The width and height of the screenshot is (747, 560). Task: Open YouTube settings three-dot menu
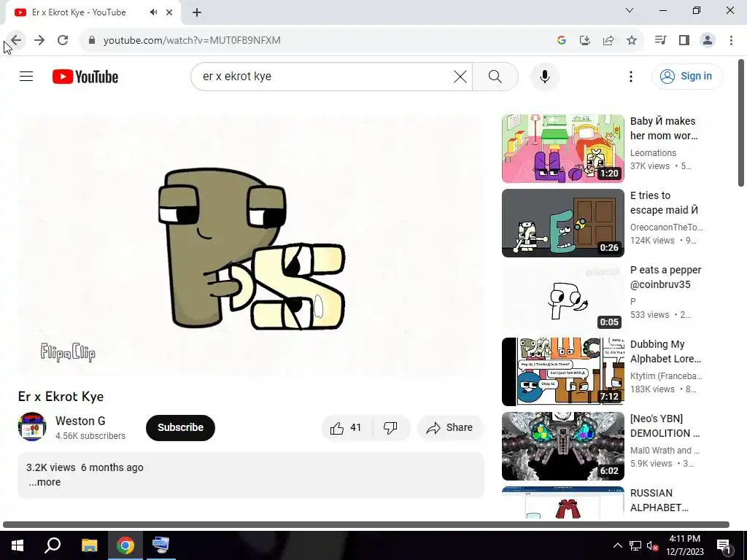(x=631, y=77)
